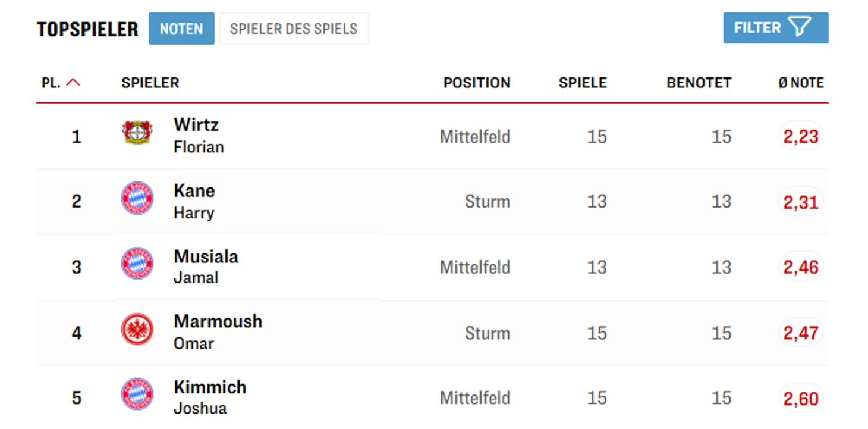Click the funnel icon on the Filter button
The width and height of the screenshot is (868, 429).
click(800, 27)
